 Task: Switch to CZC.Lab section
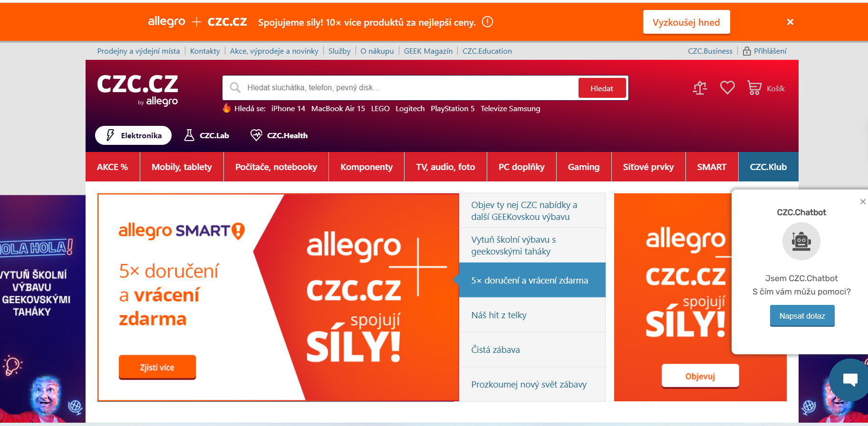click(207, 135)
